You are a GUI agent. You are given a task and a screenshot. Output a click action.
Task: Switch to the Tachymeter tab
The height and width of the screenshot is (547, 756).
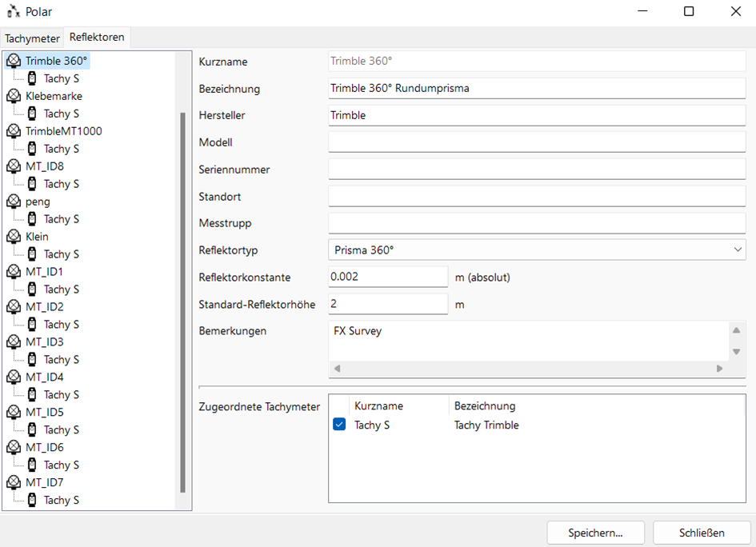32,38
